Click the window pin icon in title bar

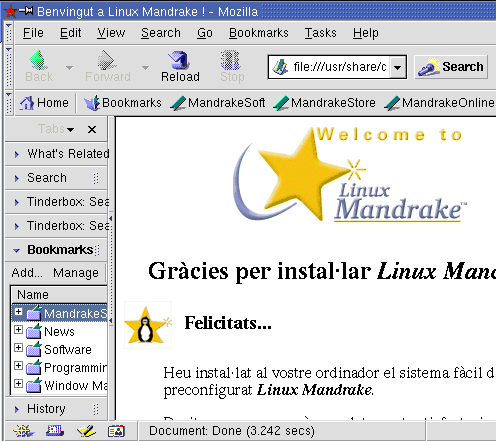(26, 11)
